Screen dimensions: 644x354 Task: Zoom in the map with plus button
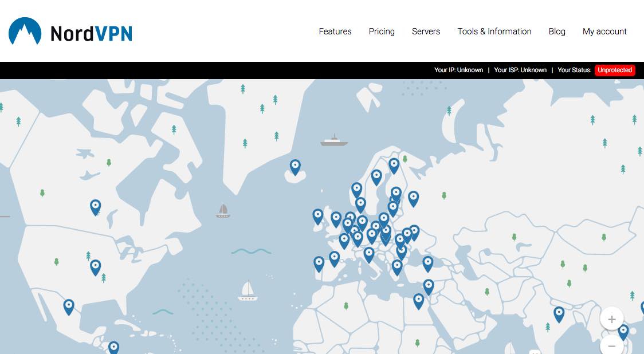(x=611, y=318)
